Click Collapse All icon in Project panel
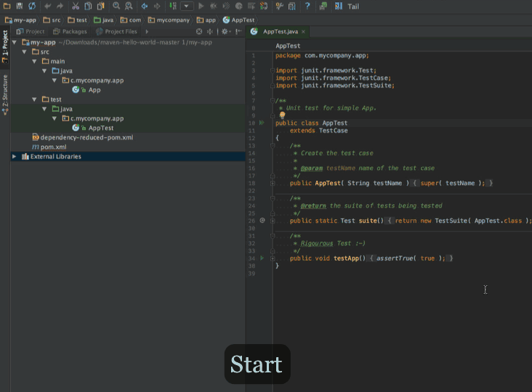 click(x=210, y=31)
